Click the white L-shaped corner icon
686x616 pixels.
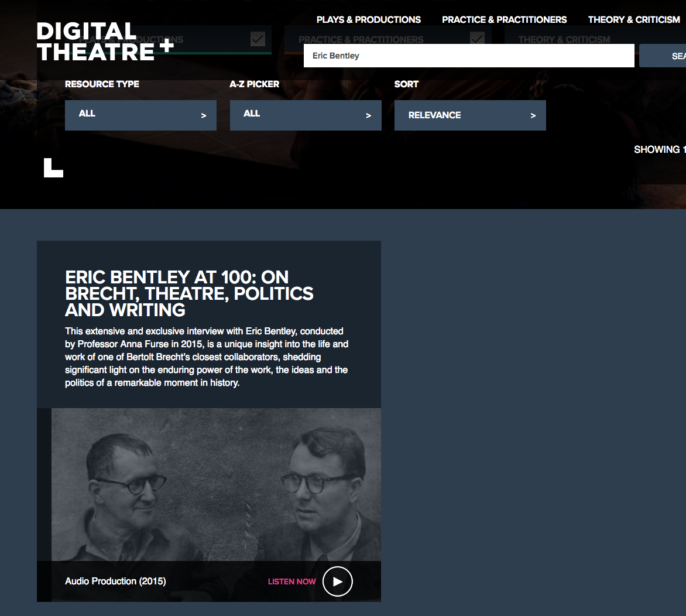tap(53, 167)
